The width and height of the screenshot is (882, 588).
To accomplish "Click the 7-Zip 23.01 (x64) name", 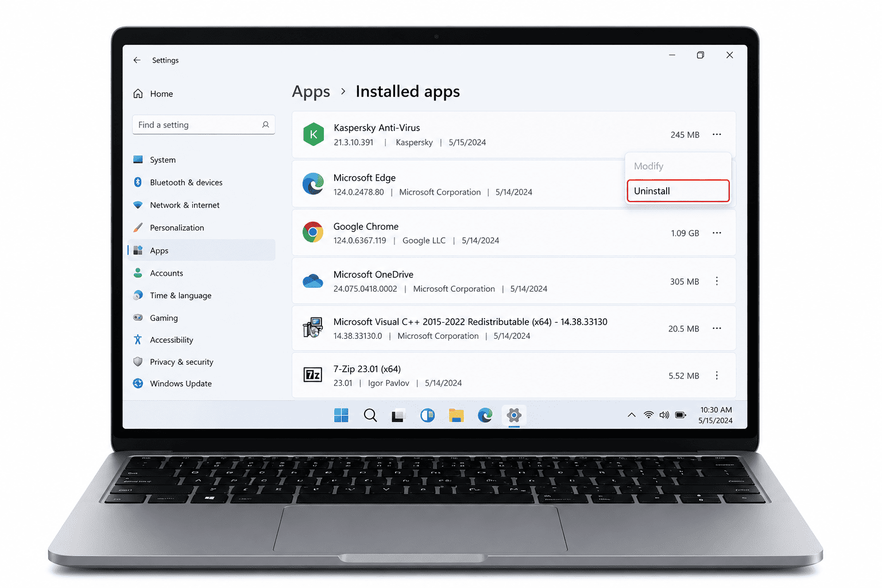I will coord(367,369).
